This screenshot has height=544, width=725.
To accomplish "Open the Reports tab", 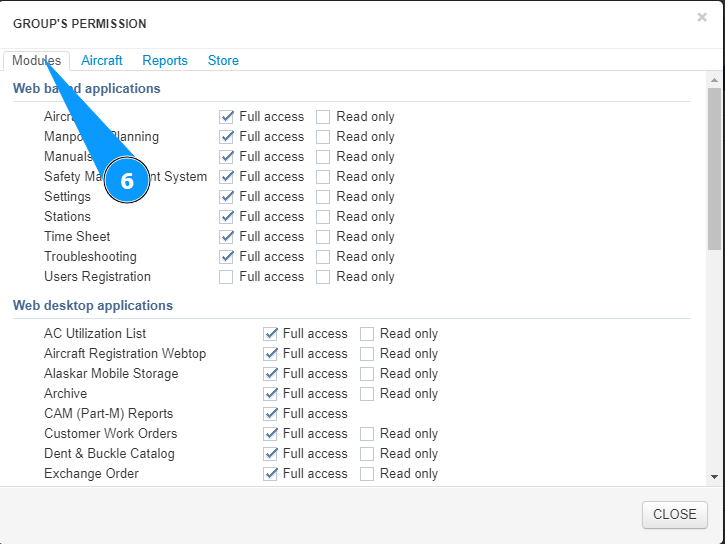I will [x=165, y=61].
